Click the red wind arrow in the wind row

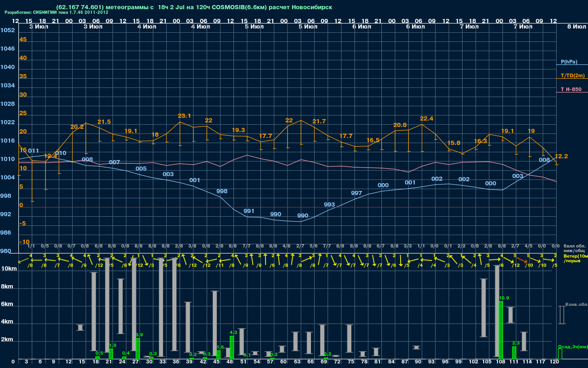[x=521, y=260]
